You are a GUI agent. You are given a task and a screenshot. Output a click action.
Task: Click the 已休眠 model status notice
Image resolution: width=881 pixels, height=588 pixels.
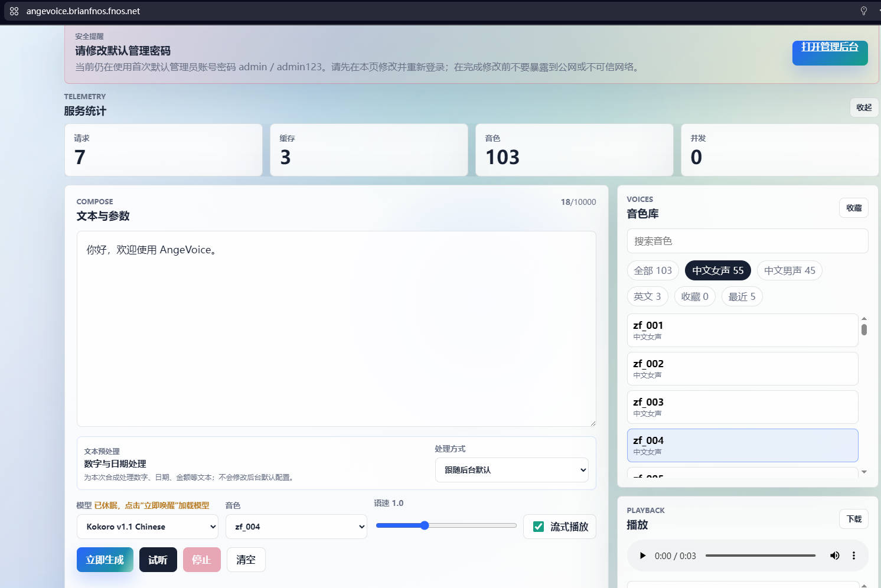tap(152, 505)
